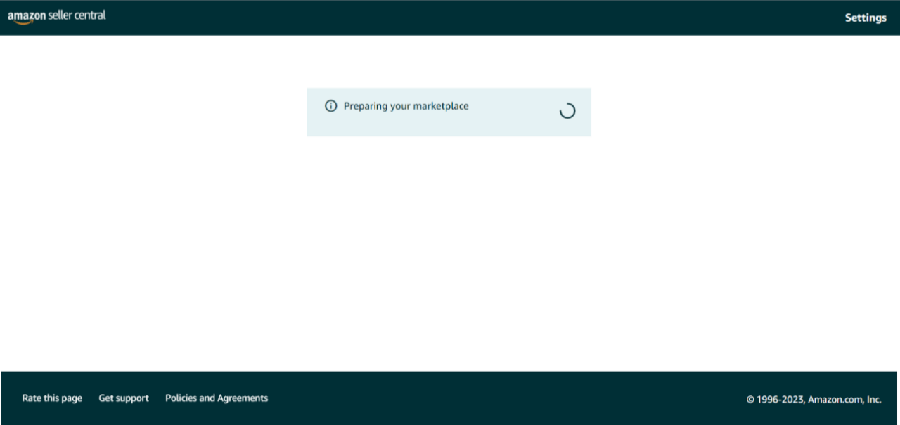This screenshot has height=425, width=900.
Task: Click the loading spinner in the banner
Action: click(x=567, y=111)
